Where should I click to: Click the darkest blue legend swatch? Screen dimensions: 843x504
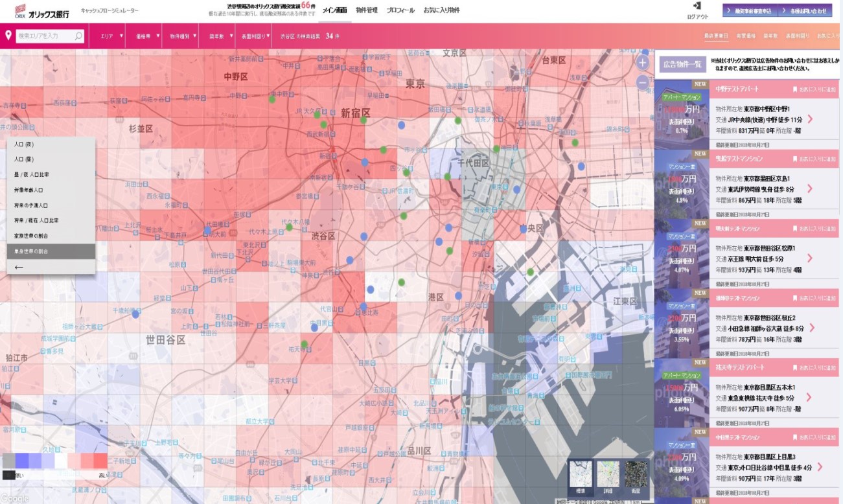click(22, 461)
